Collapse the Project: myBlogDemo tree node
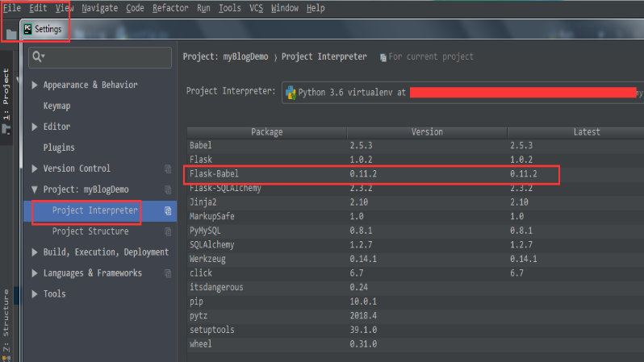Image resolution: width=644 pixels, height=362 pixels. pos(34,189)
